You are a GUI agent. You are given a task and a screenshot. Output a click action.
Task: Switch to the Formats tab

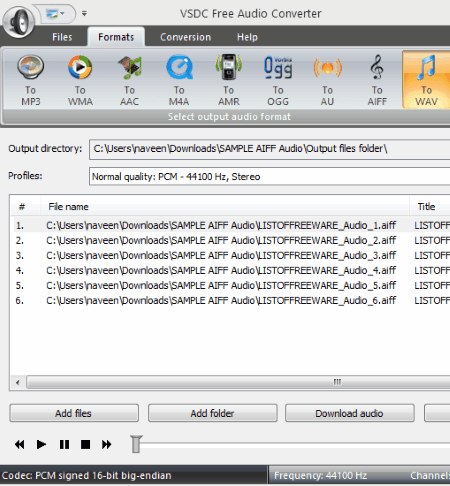[116, 37]
